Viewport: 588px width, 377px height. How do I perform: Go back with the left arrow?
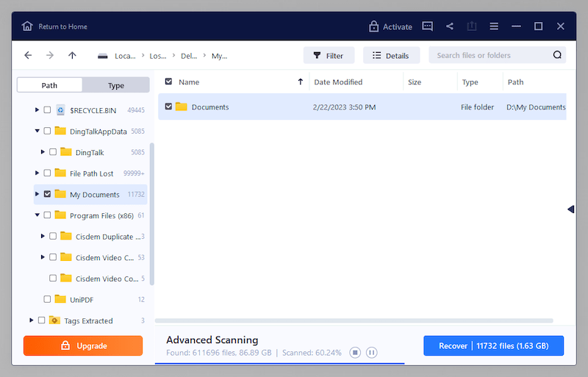[28, 56]
